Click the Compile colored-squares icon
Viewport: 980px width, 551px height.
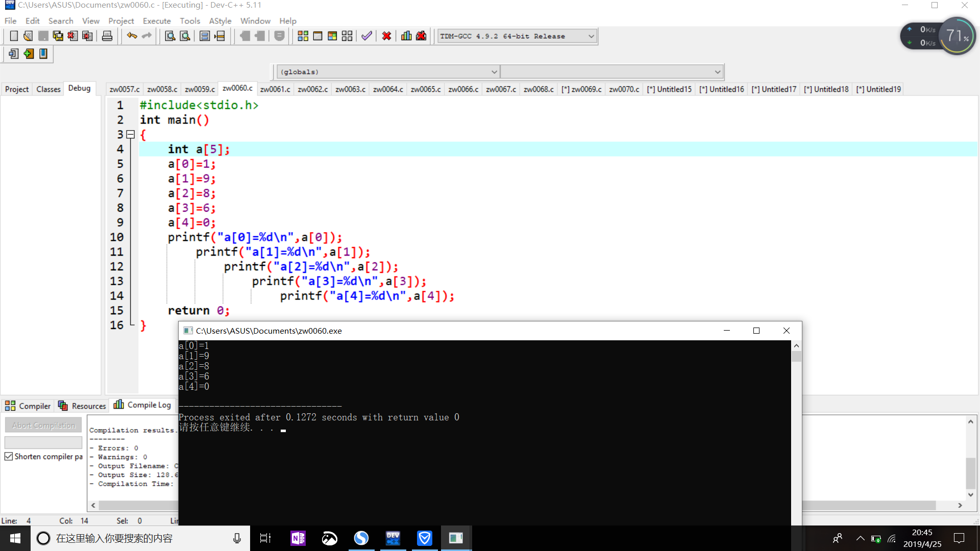pos(303,36)
